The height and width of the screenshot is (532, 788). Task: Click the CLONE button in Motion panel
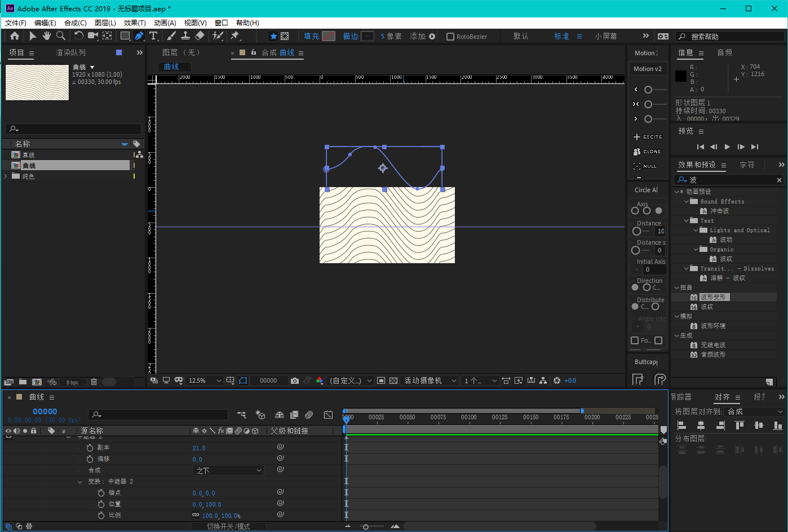[x=647, y=152]
